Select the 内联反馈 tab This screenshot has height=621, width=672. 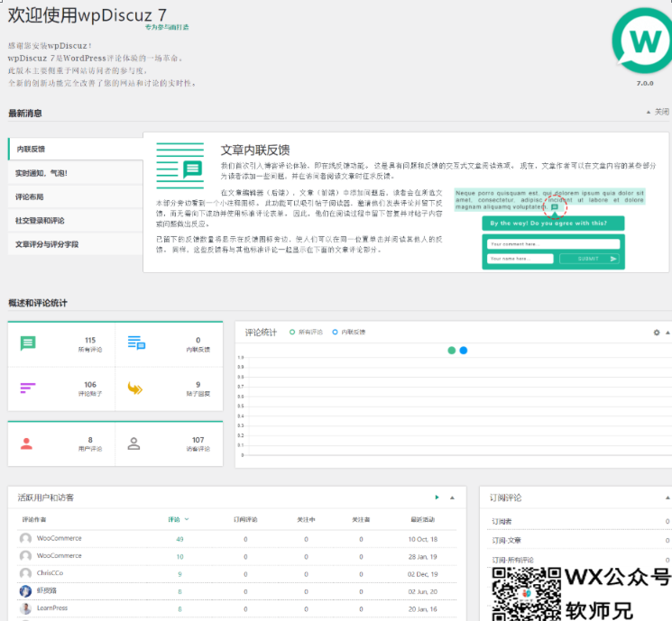(76, 149)
